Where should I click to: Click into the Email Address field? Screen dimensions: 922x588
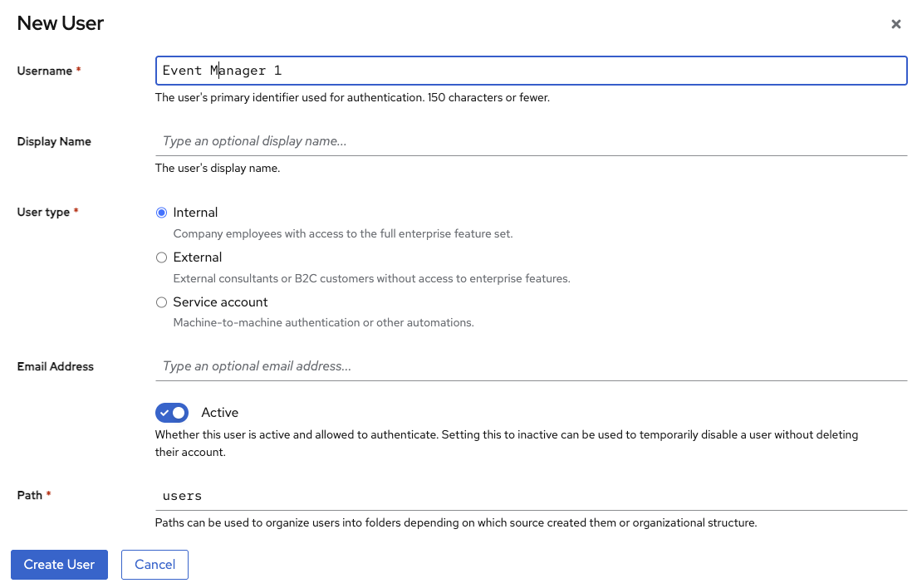[530, 366]
